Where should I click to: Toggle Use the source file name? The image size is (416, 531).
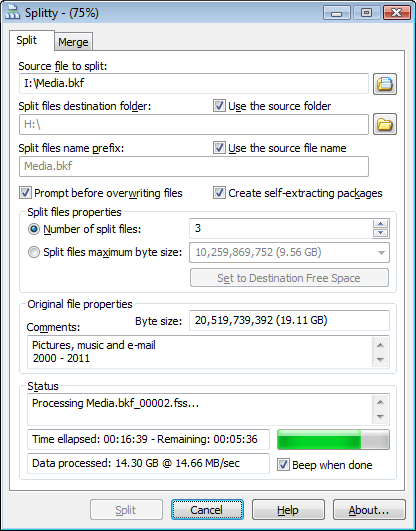[219, 148]
